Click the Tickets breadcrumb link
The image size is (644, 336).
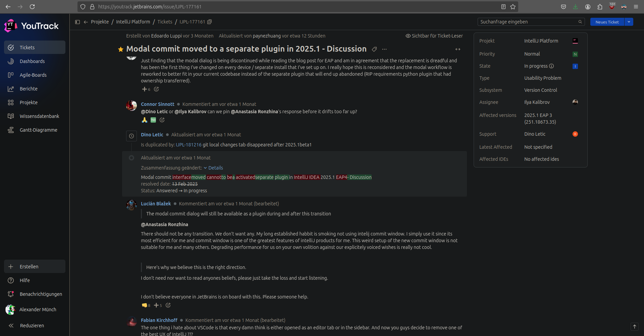tap(165, 22)
